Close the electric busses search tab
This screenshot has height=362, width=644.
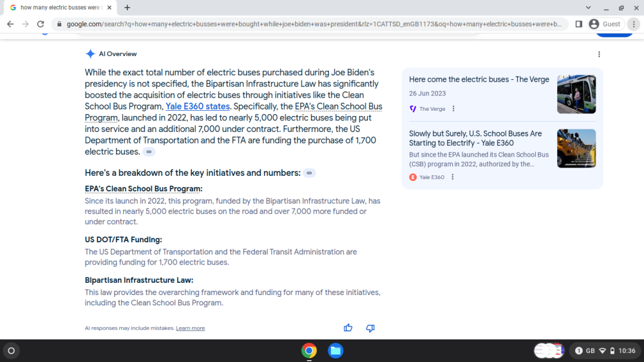(x=109, y=7)
